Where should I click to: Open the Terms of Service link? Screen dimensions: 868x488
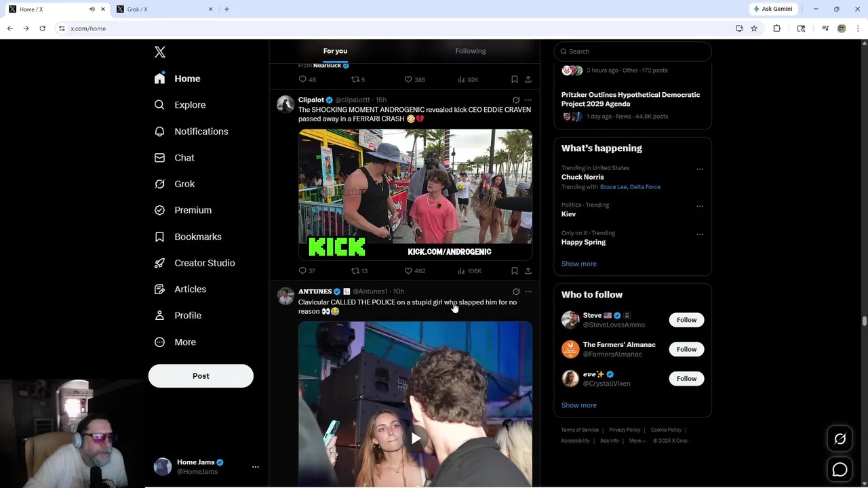(580, 430)
